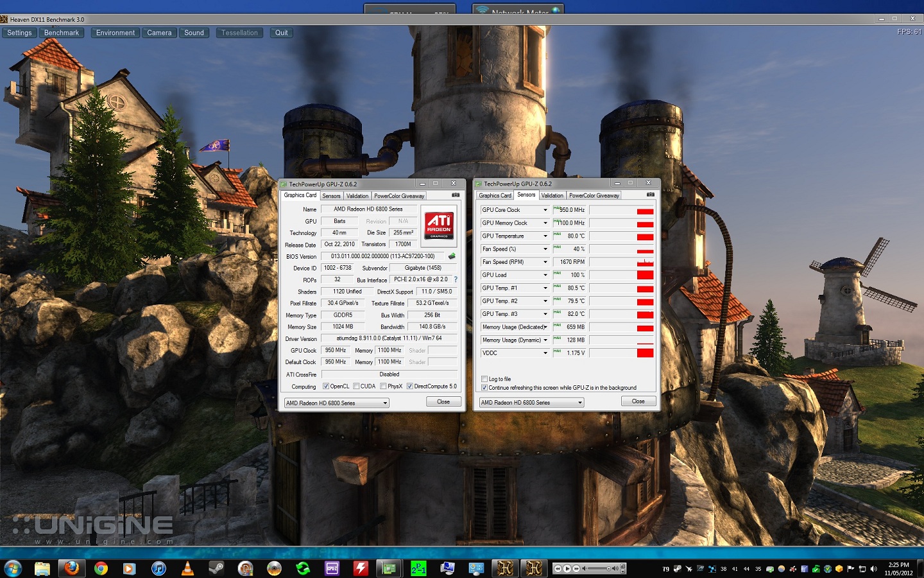Toggle the PhysX checkbox
924x578 pixels.
point(383,386)
